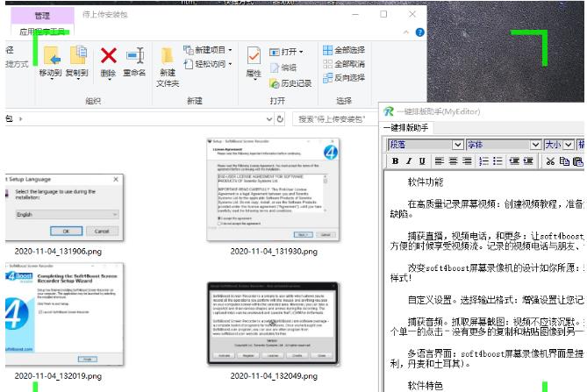Invert selection (反向选择)
The width and height of the screenshot is (587, 392).
tap(344, 77)
